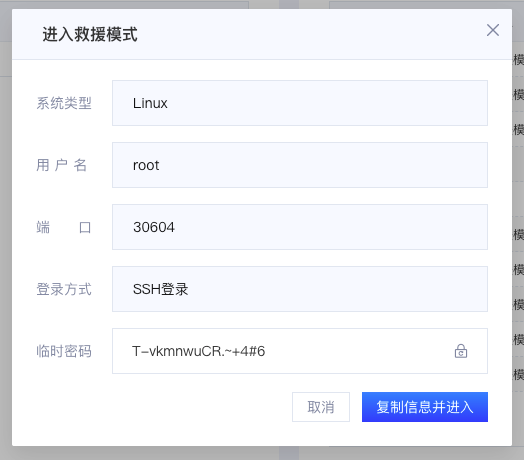Click the 临时密码 password text field
Image resolution: width=524 pixels, height=460 pixels.
tap(300, 351)
